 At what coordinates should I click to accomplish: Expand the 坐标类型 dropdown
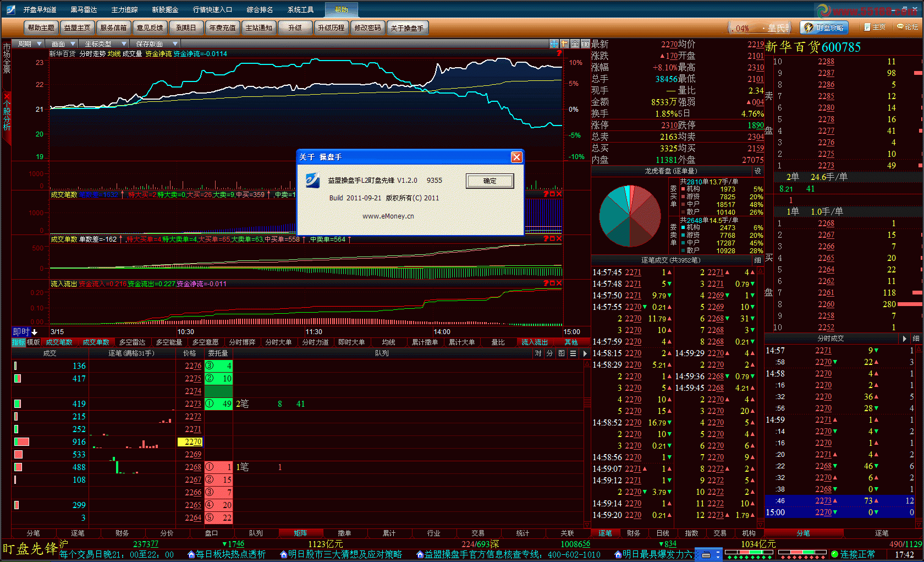pos(103,43)
